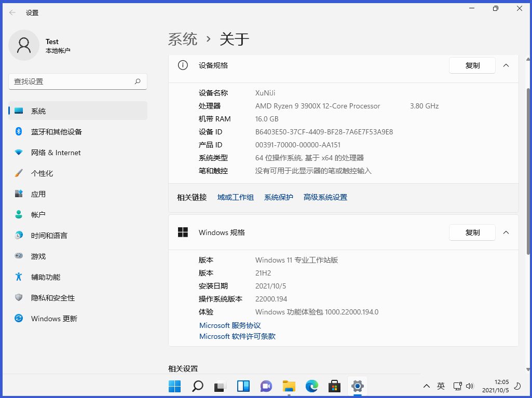Click the 查找设置 search field

click(73, 81)
